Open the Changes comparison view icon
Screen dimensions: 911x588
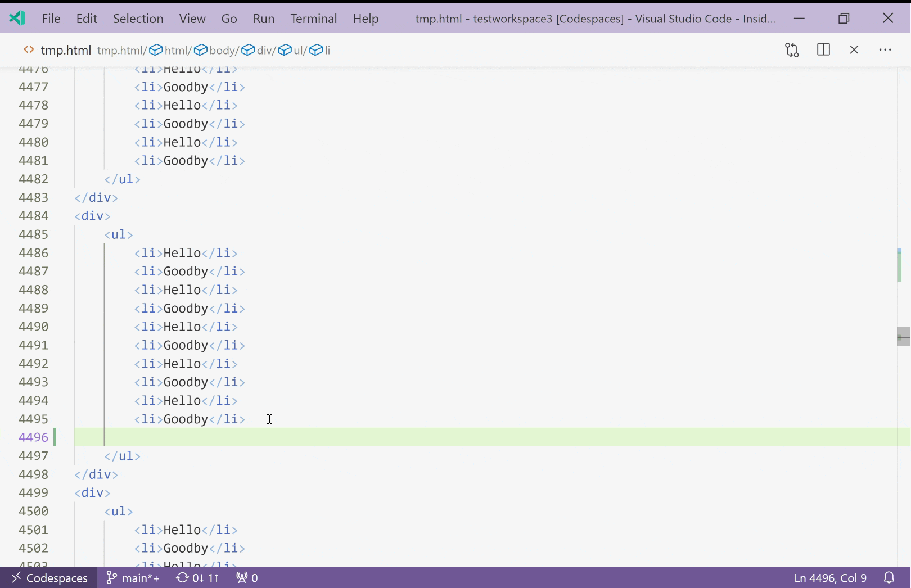(x=792, y=49)
